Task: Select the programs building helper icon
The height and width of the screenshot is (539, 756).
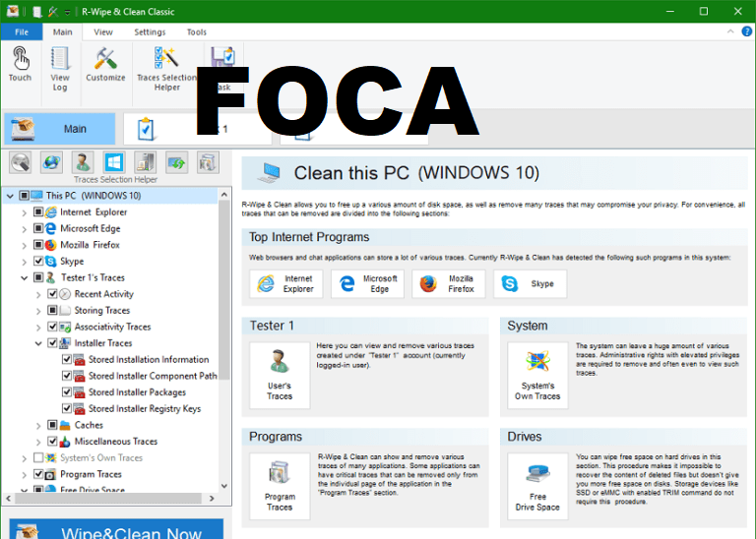Action: [x=145, y=162]
